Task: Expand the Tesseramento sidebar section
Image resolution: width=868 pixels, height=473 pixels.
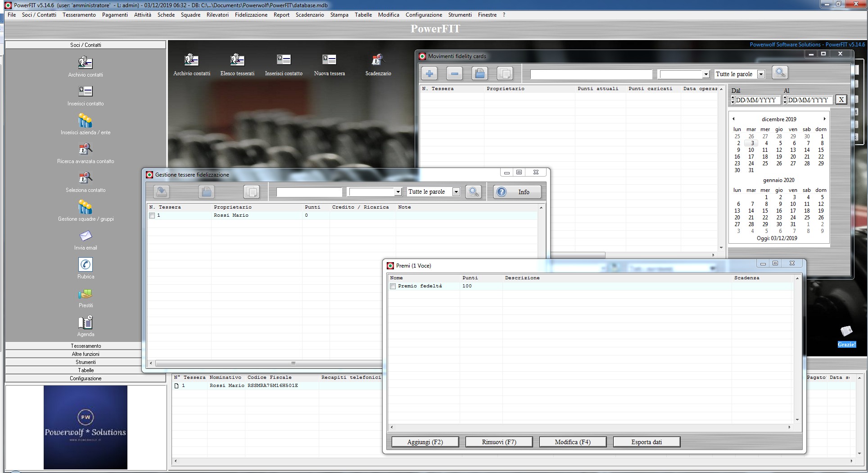Action: pos(86,346)
